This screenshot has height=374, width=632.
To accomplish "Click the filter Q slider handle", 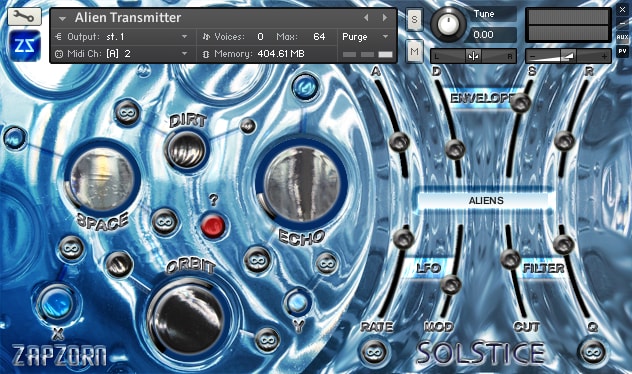I will 563,244.
